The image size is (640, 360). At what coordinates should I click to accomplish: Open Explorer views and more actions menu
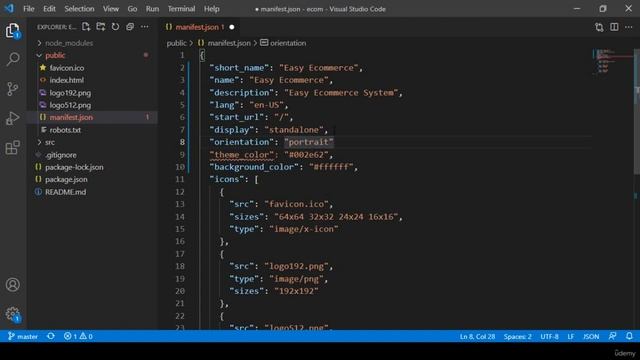pyautogui.click(x=145, y=27)
